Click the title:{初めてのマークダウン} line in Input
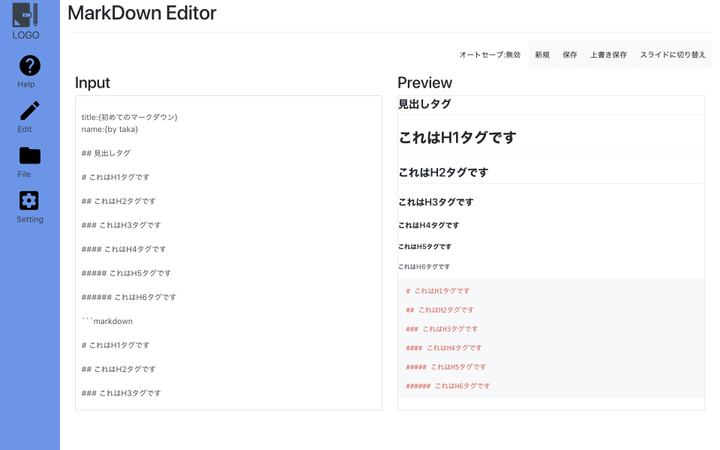This screenshot has height=450, width=720. [129, 117]
